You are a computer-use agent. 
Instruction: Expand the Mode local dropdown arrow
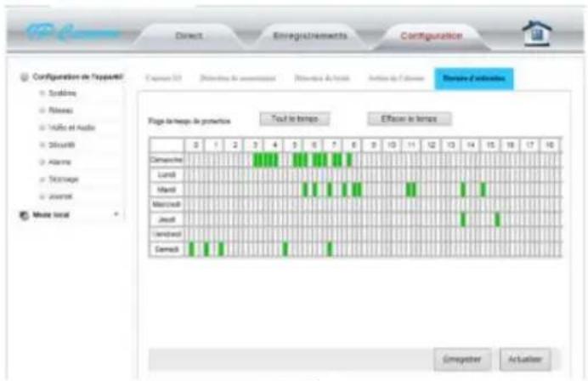(116, 214)
